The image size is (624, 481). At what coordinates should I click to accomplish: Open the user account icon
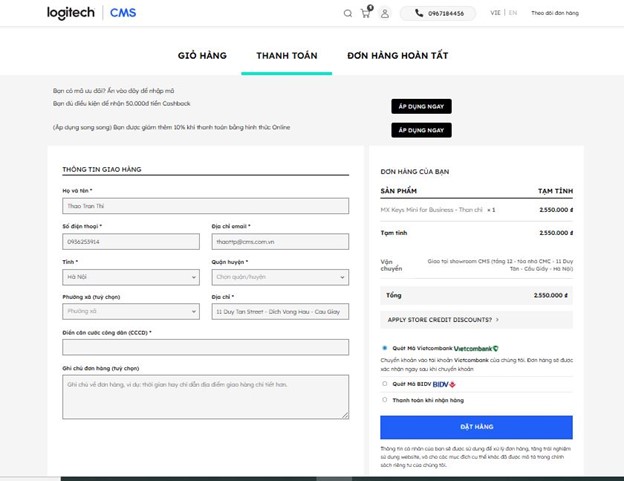click(x=385, y=14)
